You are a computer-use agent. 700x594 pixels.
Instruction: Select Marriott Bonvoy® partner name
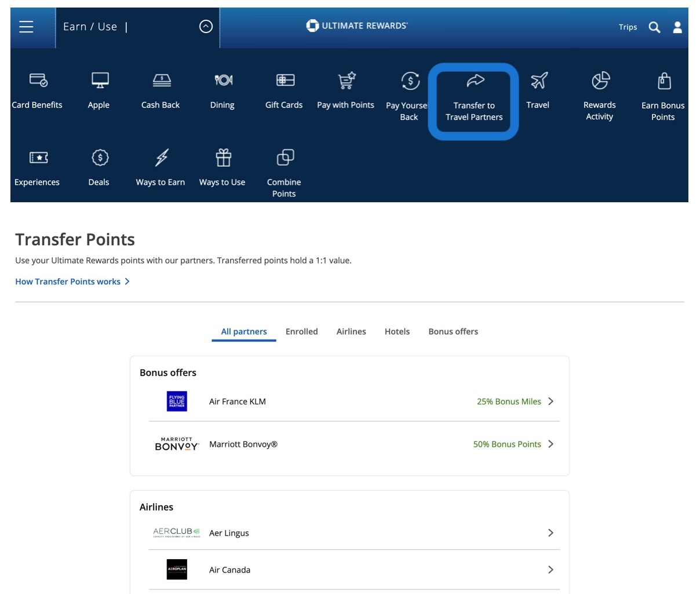click(243, 444)
